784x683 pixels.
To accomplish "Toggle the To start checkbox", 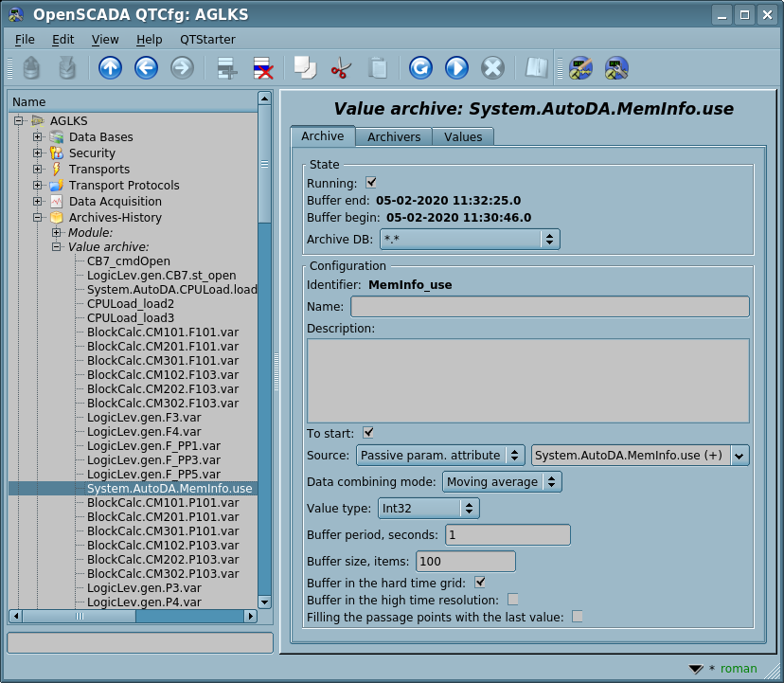I will click(368, 432).
